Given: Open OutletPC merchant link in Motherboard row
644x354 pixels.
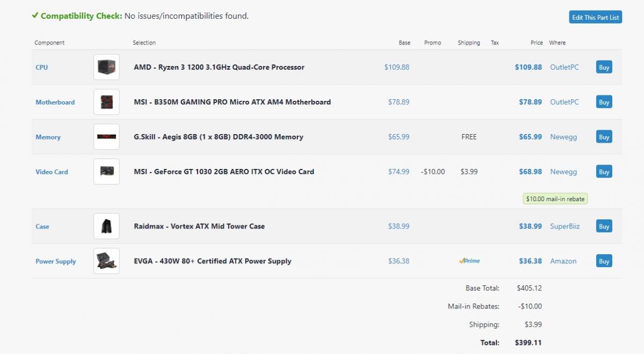Looking at the screenshot, I should click(565, 102).
